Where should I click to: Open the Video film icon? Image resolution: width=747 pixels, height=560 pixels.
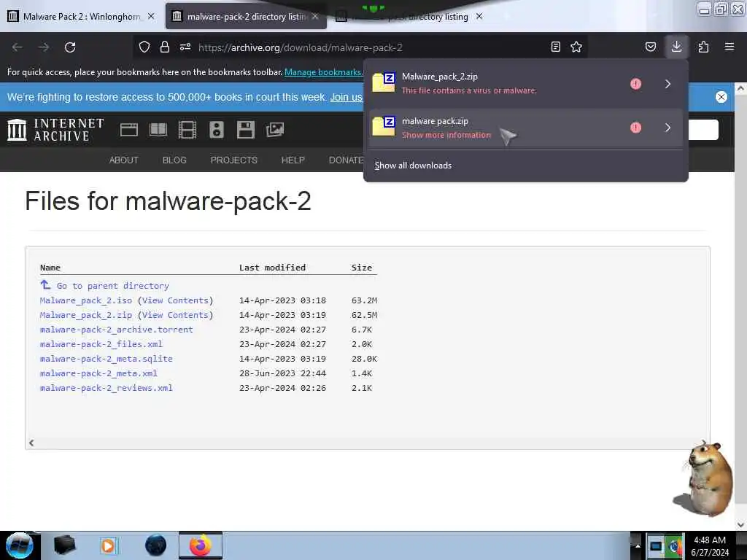click(x=187, y=130)
